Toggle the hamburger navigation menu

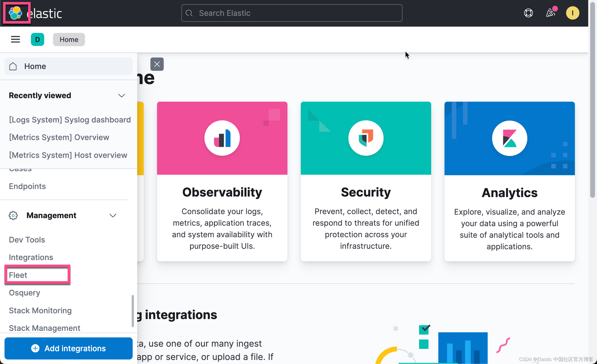coord(15,39)
